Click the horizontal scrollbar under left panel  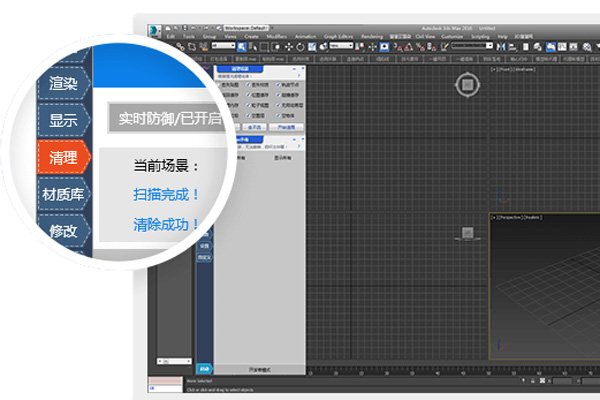(x=174, y=361)
